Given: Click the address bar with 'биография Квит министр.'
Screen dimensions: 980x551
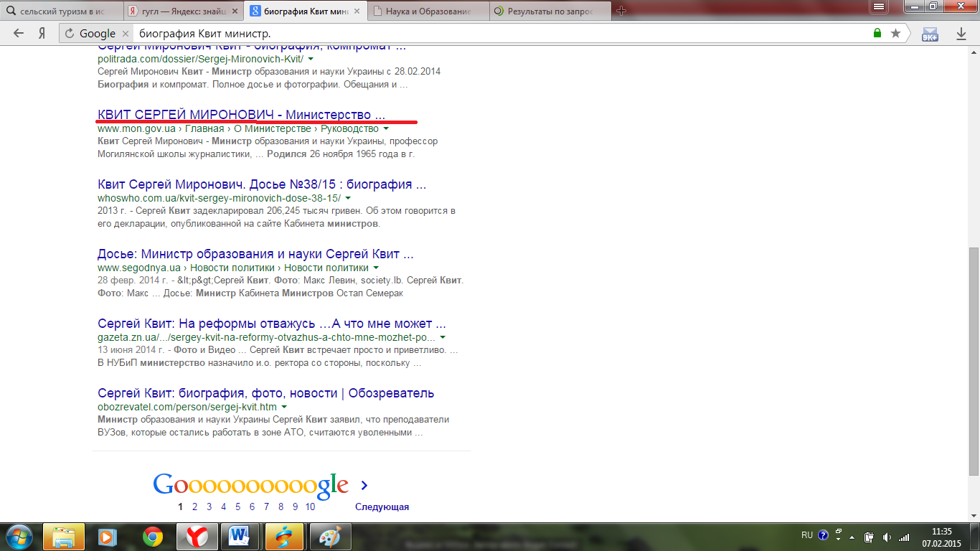Looking at the screenshot, I should pos(502,33).
